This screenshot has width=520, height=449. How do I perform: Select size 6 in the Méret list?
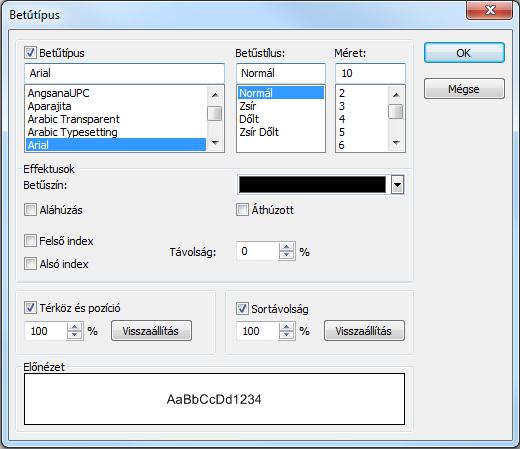tap(362, 145)
